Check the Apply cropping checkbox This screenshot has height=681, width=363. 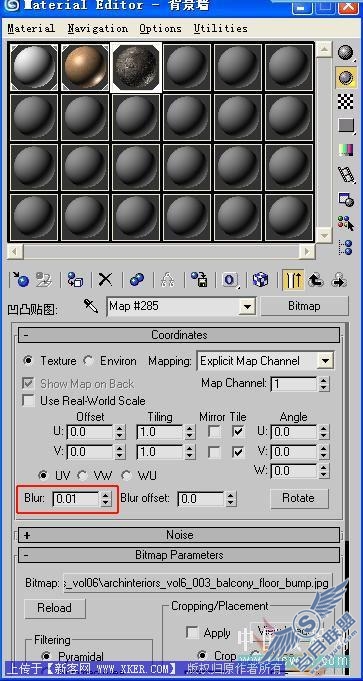coord(192,633)
